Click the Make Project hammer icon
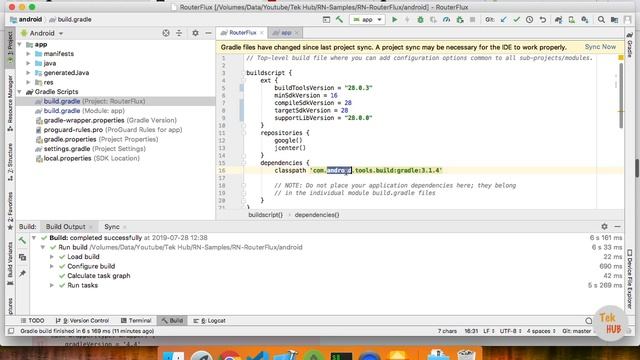Screen dimensions: 640x360 click(x=339, y=20)
